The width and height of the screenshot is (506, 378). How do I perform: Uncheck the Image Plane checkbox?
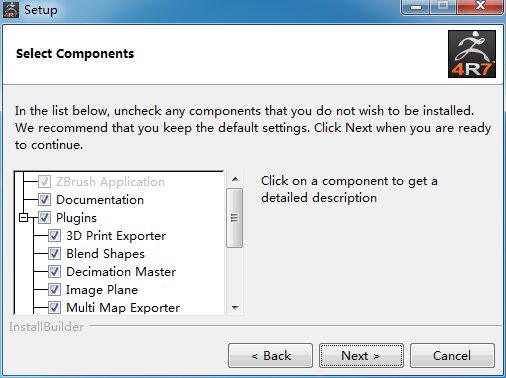click(x=54, y=290)
